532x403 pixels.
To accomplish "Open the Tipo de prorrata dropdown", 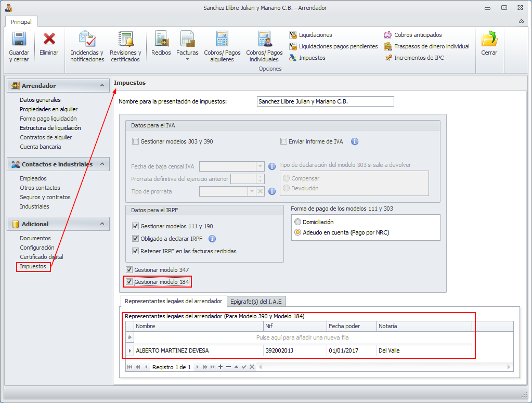I will tap(252, 191).
